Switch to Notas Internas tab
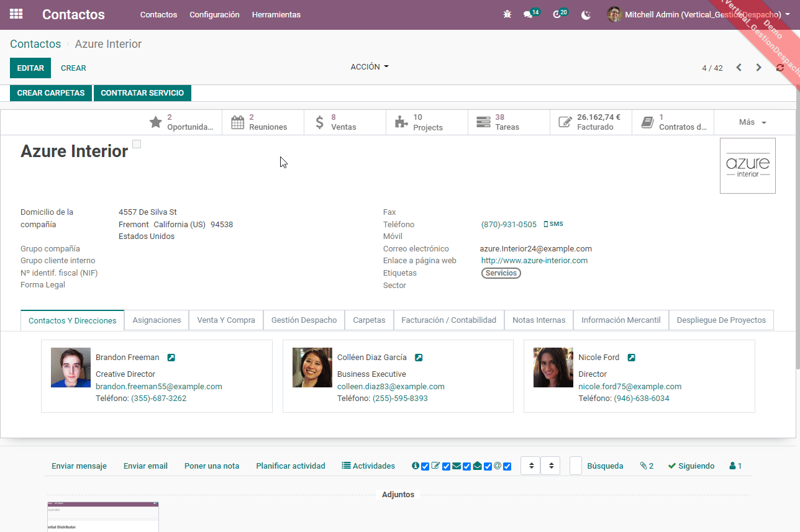 (x=539, y=320)
